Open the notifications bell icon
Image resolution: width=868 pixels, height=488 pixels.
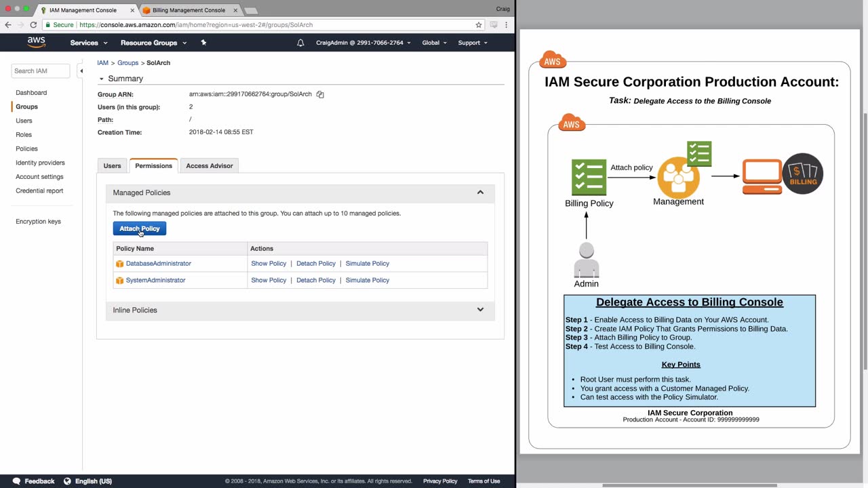(x=300, y=43)
